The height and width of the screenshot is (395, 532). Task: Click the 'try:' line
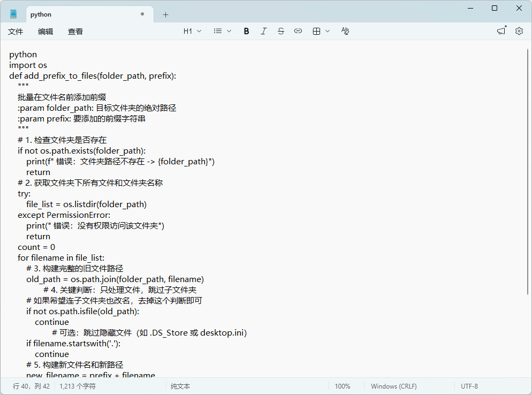[x=24, y=194]
